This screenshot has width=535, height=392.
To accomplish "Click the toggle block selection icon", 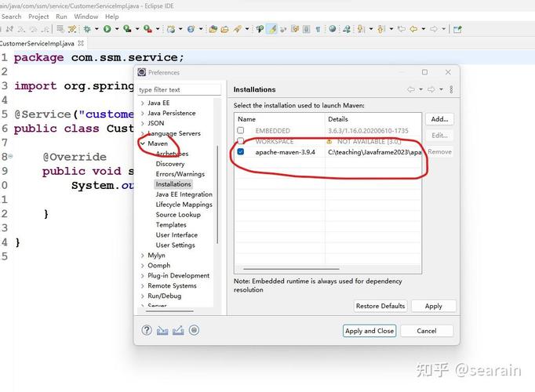I will pyautogui.click(x=307, y=29).
